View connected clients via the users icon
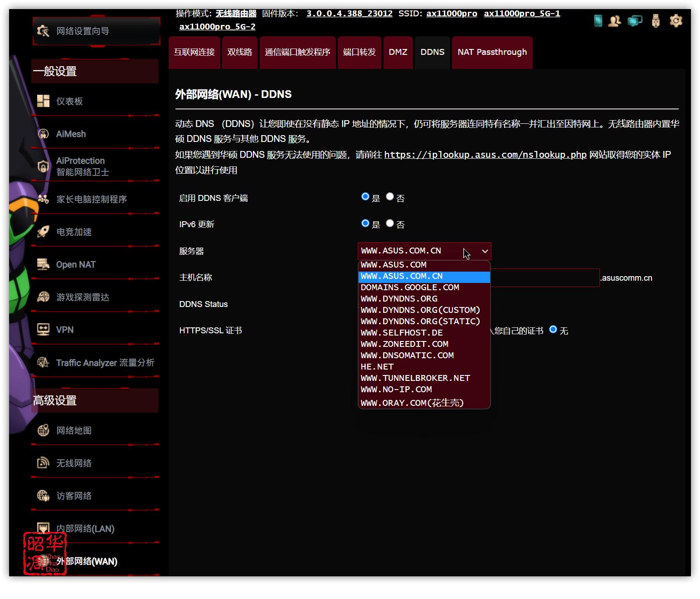Image resolution: width=700 pixels, height=599 pixels. coord(615,20)
